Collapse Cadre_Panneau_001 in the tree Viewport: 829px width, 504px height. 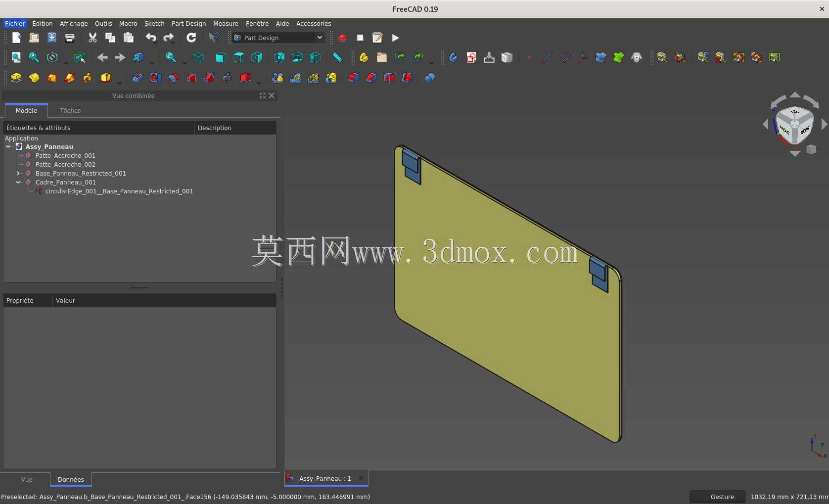[x=18, y=182]
